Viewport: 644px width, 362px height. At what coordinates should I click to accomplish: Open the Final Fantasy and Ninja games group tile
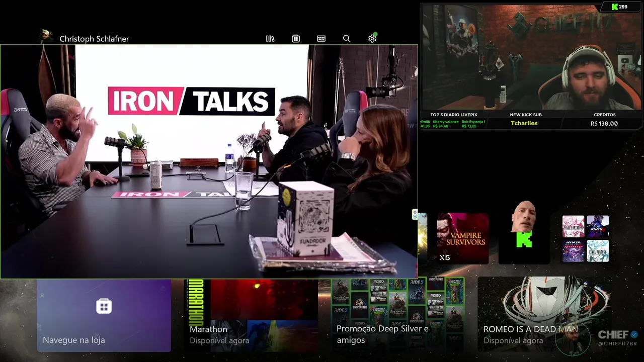[x=586, y=238]
